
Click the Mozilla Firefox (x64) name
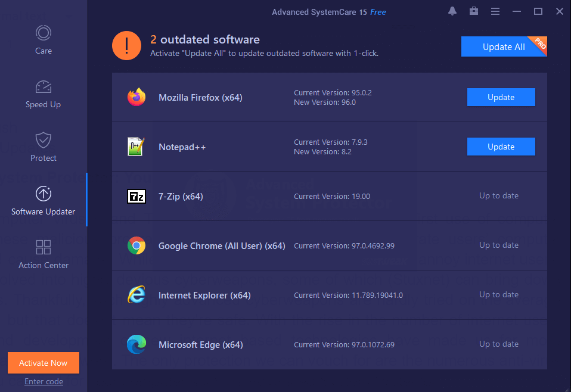[201, 98]
